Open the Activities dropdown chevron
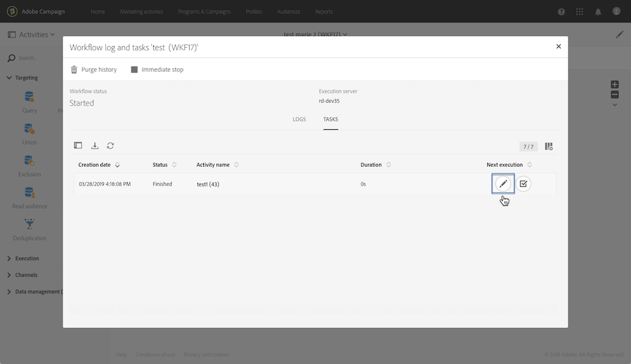 pos(52,35)
